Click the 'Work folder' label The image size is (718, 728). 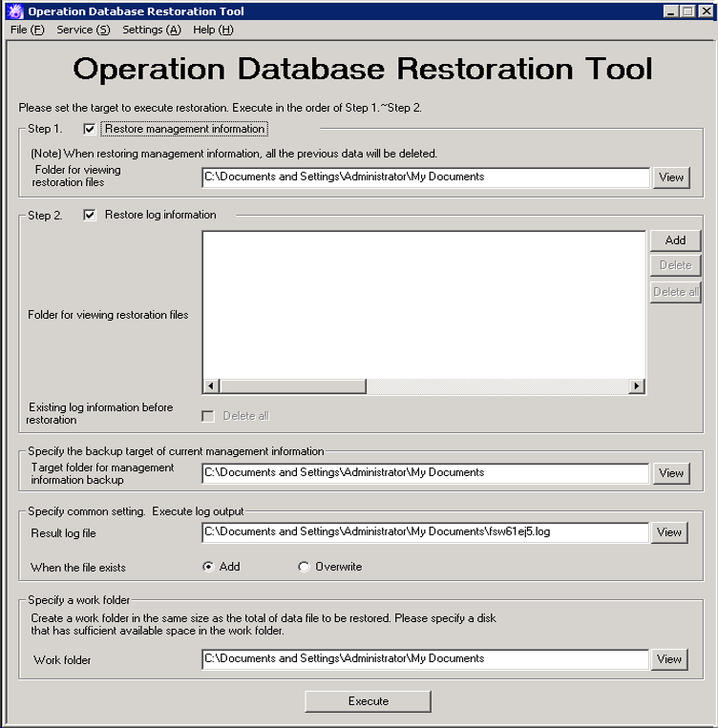coord(62,660)
